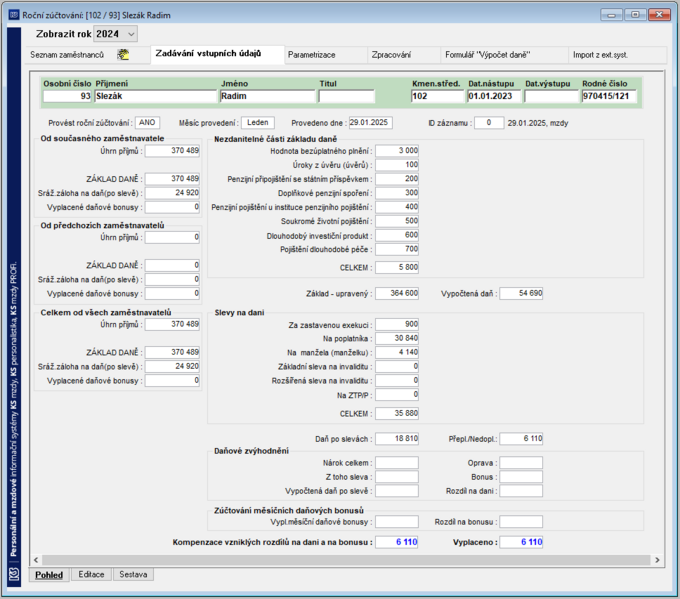Image resolution: width=680 pixels, height=599 pixels.
Task: Click the empty Dat.výstupu field
Action: pyautogui.click(x=551, y=96)
